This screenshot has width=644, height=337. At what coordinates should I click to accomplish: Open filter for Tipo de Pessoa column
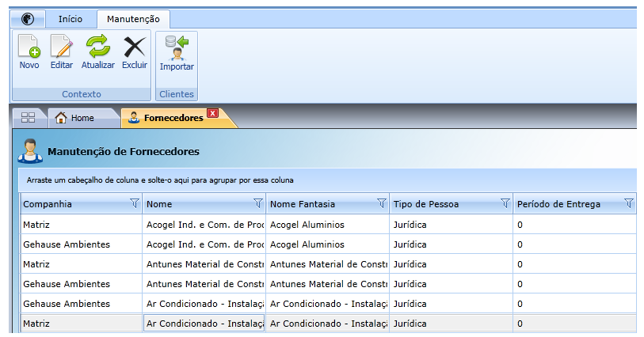[505, 203]
